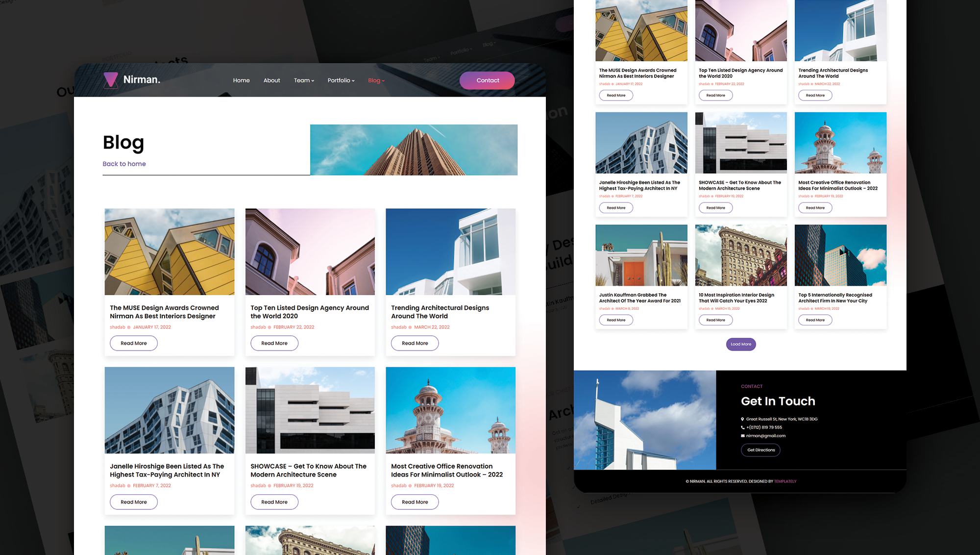Screen dimensions: 980x555
Task: Click the yellow cube houses blog thumbnail
Action: tap(169, 252)
